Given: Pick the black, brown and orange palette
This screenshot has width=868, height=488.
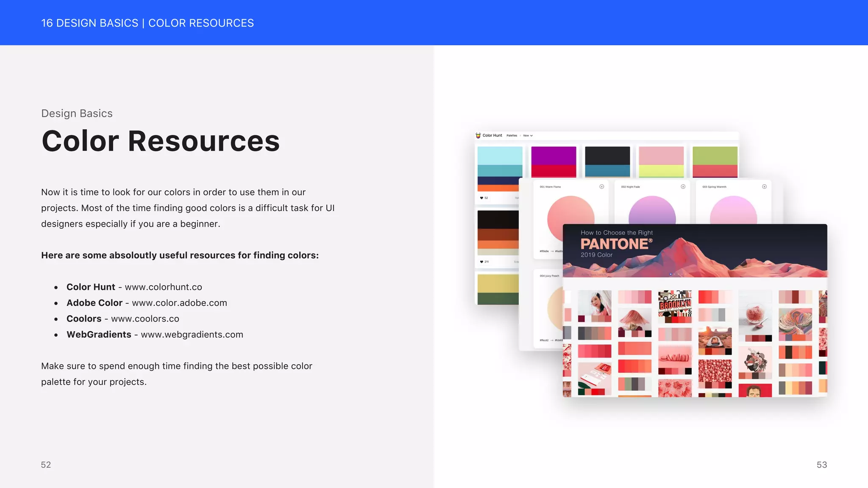Looking at the screenshot, I should 498,233.
